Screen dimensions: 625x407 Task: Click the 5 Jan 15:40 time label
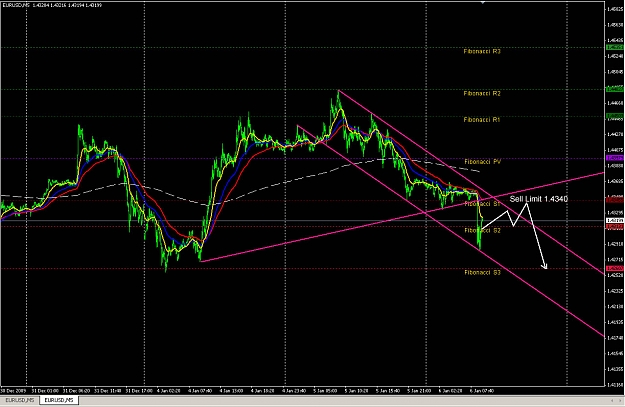pos(388,391)
